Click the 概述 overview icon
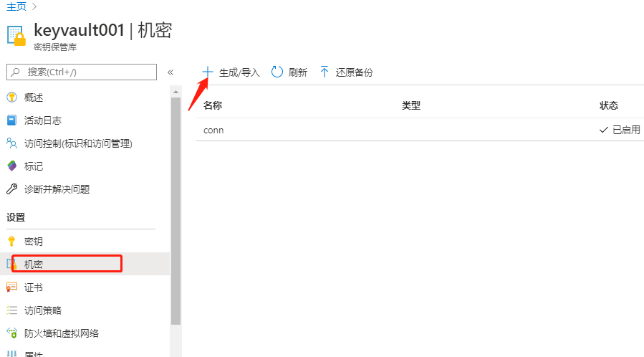The width and height of the screenshot is (644, 357). point(12,97)
